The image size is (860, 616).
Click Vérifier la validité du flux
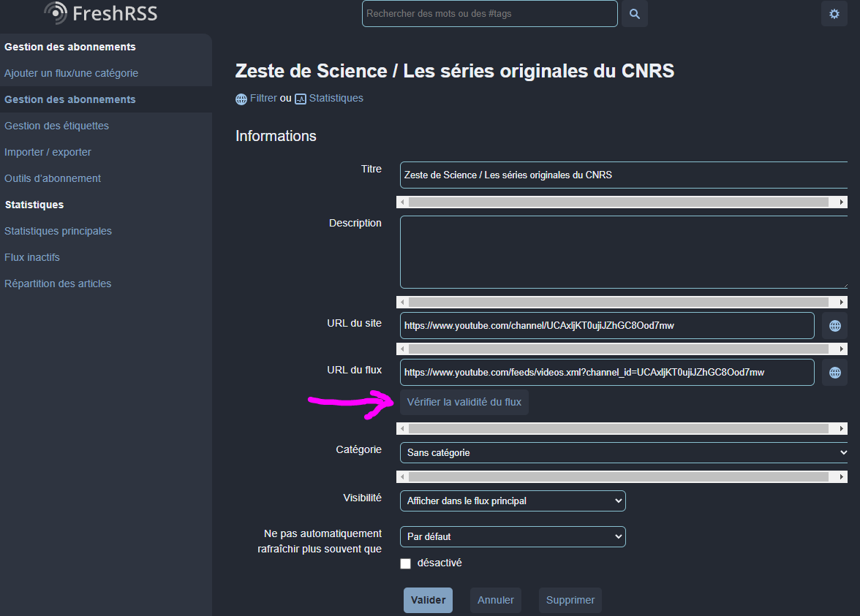464,402
